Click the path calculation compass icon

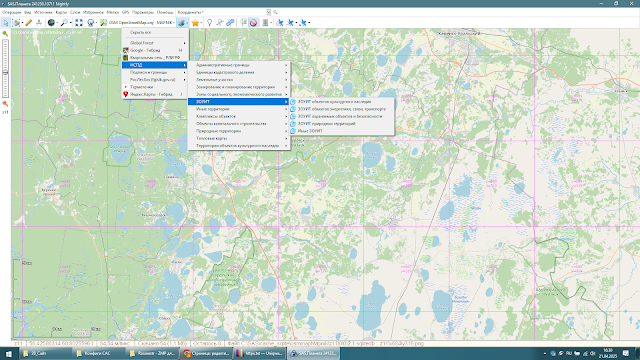[39, 23]
